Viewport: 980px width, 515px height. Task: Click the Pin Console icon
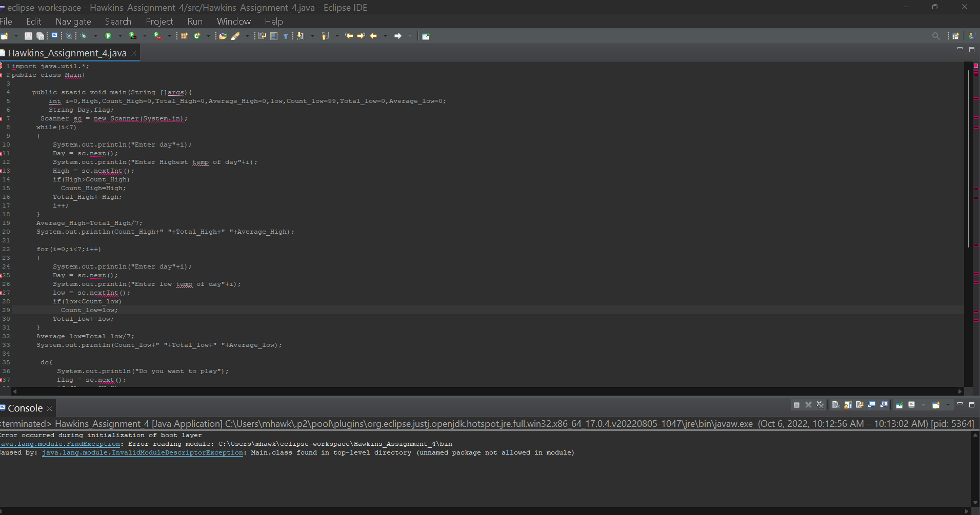899,405
